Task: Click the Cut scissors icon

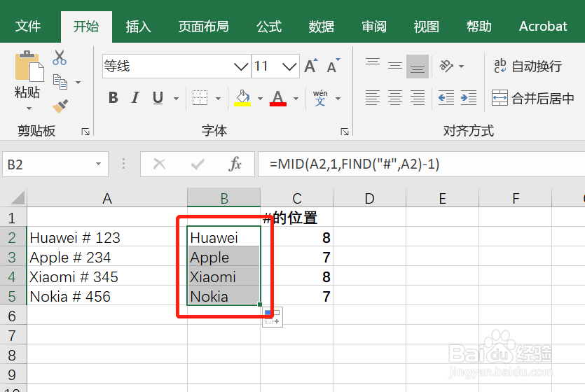Action: click(x=60, y=58)
